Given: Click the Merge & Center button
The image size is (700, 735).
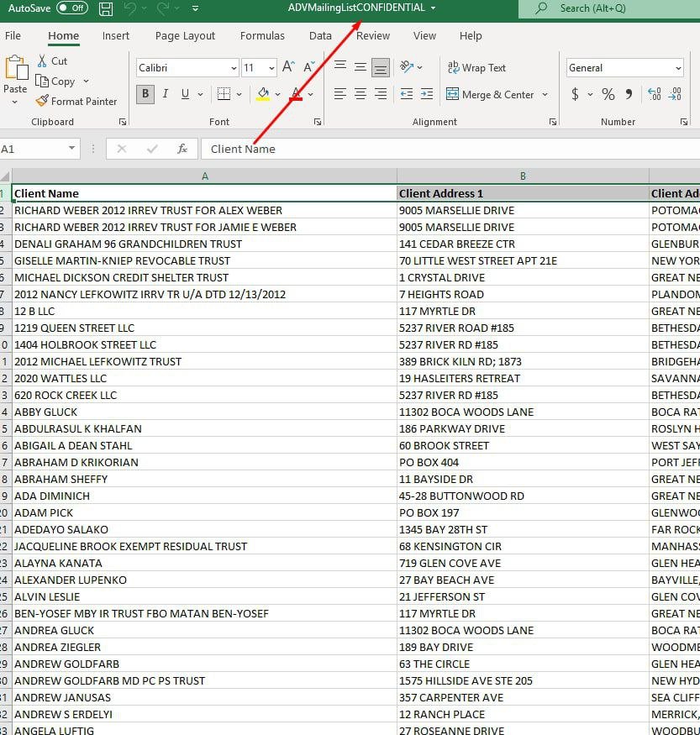Looking at the screenshot, I should tap(490, 95).
